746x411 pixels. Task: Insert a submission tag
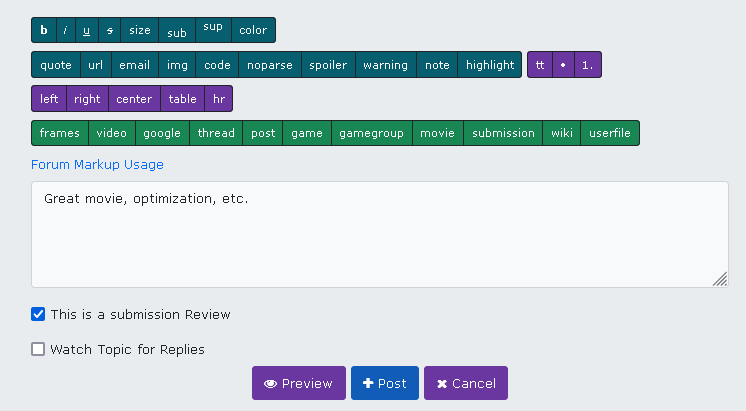point(503,133)
